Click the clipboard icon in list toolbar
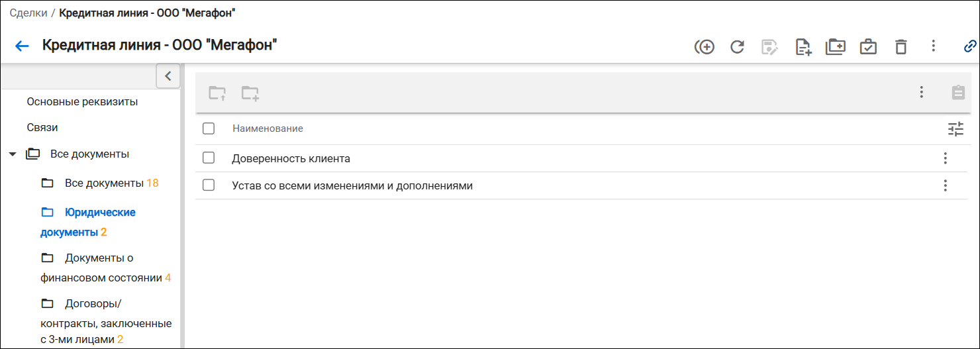 click(957, 93)
